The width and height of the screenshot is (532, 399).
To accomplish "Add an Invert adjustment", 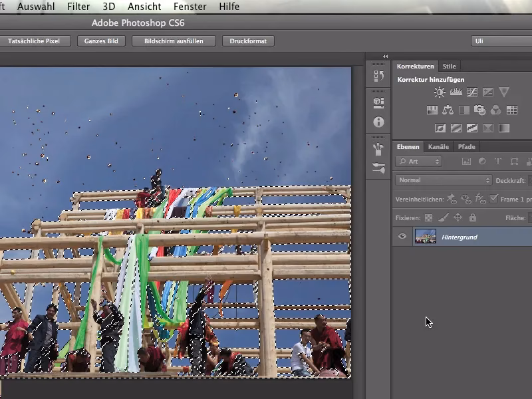I will [440, 128].
